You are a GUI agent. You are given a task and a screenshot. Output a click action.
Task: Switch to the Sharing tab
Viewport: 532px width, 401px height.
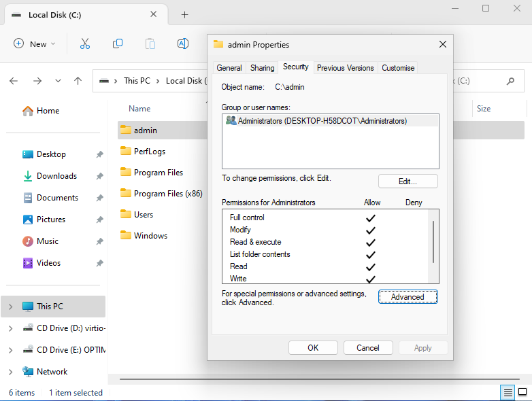click(262, 68)
